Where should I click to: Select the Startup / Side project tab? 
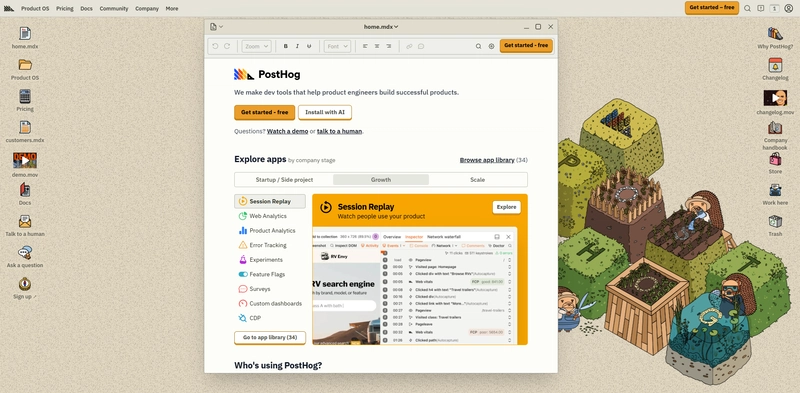(x=284, y=180)
